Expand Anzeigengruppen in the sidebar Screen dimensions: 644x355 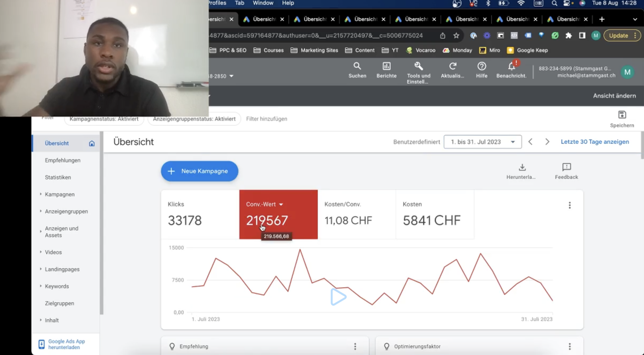pos(41,211)
